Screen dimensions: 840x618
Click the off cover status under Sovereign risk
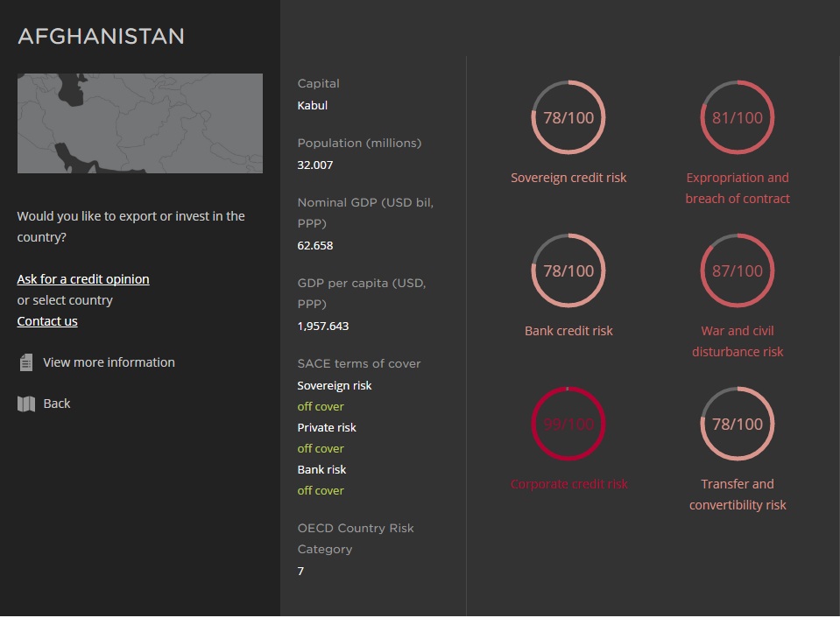(321, 407)
